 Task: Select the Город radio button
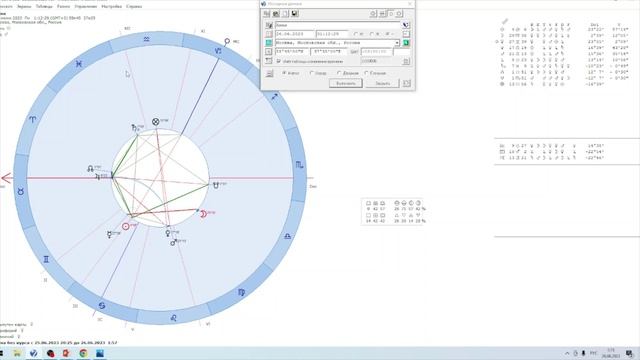pos(312,73)
